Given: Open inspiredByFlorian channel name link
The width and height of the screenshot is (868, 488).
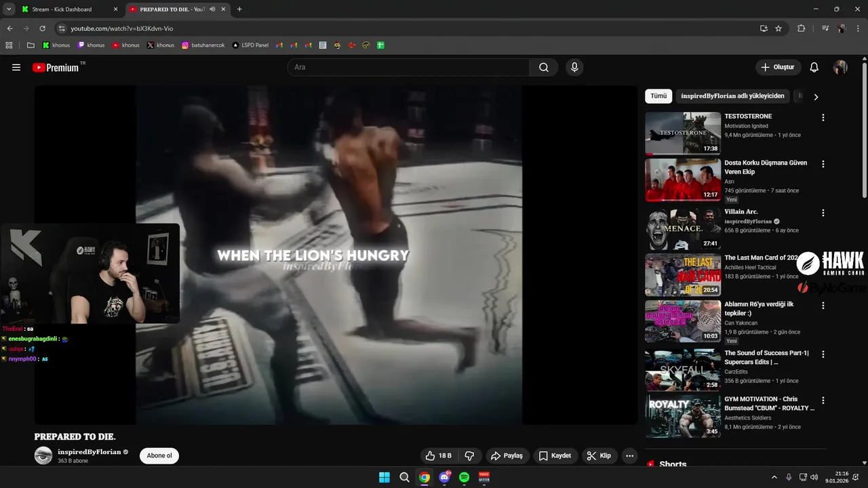Looking at the screenshot, I should 89,451.
